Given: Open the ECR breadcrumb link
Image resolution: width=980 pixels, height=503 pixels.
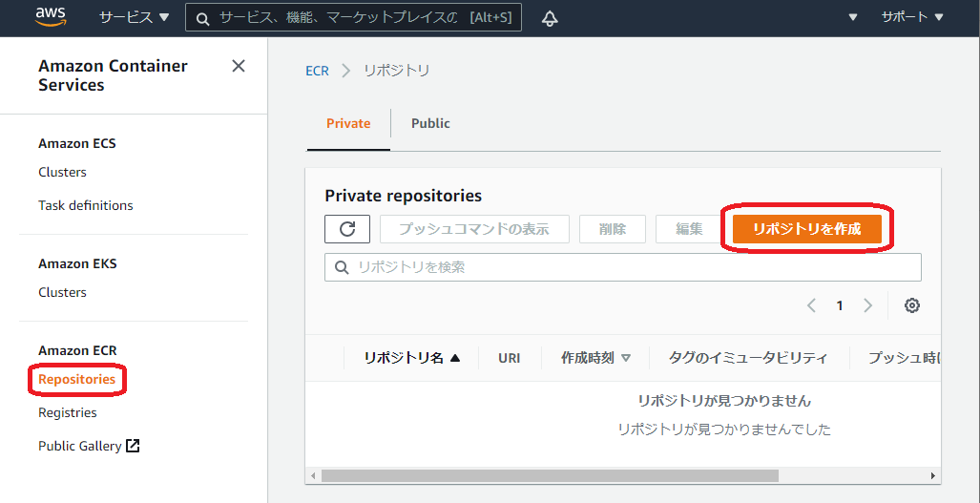Looking at the screenshot, I should (x=317, y=71).
